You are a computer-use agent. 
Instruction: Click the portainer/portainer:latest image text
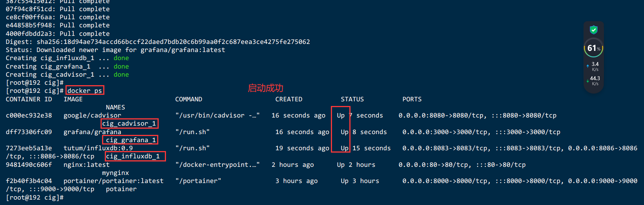tap(114, 181)
